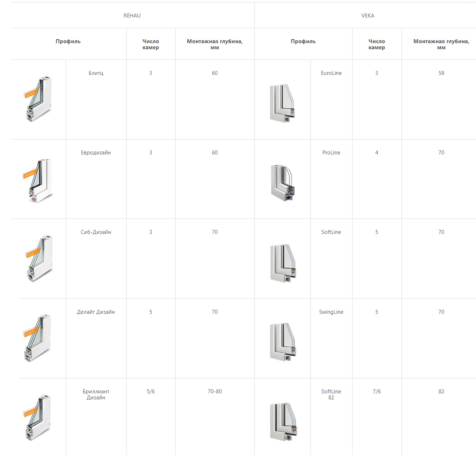Select REHAU's Монтажная глубина, мм header
Viewport: 476px width, 455px height.
click(215, 44)
